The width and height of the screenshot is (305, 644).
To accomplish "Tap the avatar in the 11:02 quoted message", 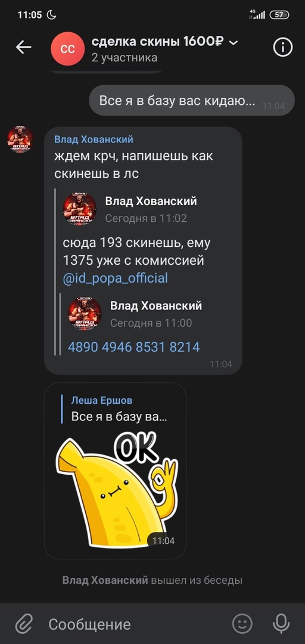I will click(80, 209).
